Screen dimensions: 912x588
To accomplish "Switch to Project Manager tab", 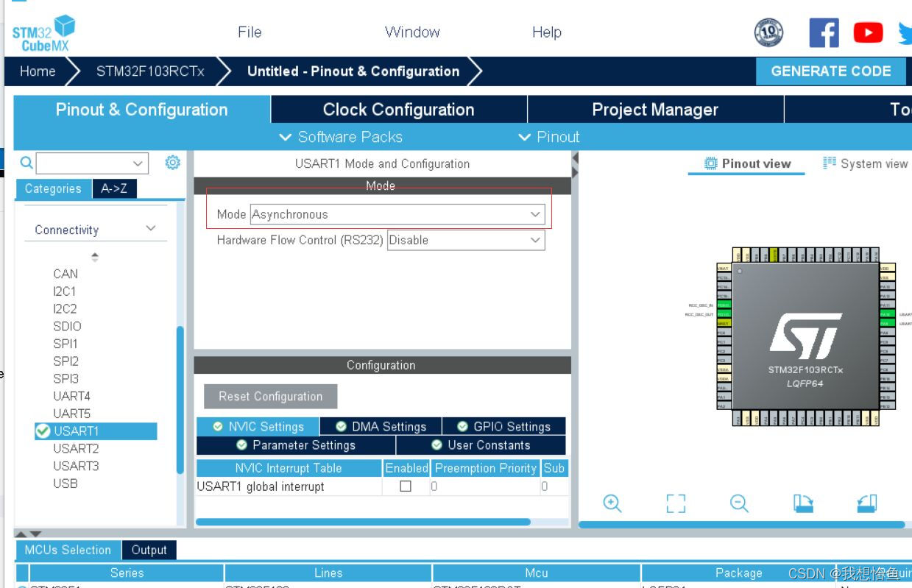I will coord(655,110).
